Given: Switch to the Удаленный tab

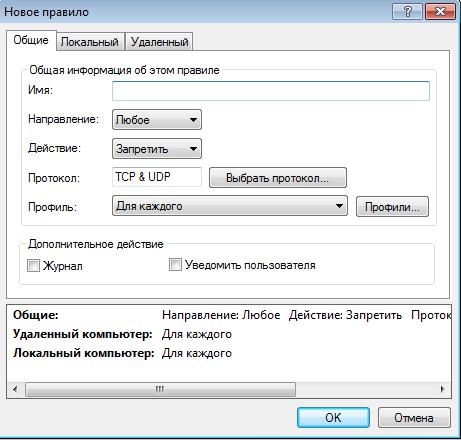Looking at the screenshot, I should (x=159, y=42).
